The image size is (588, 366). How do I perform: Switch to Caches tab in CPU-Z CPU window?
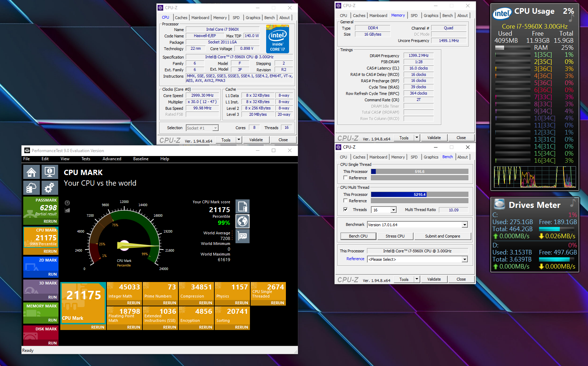[181, 18]
